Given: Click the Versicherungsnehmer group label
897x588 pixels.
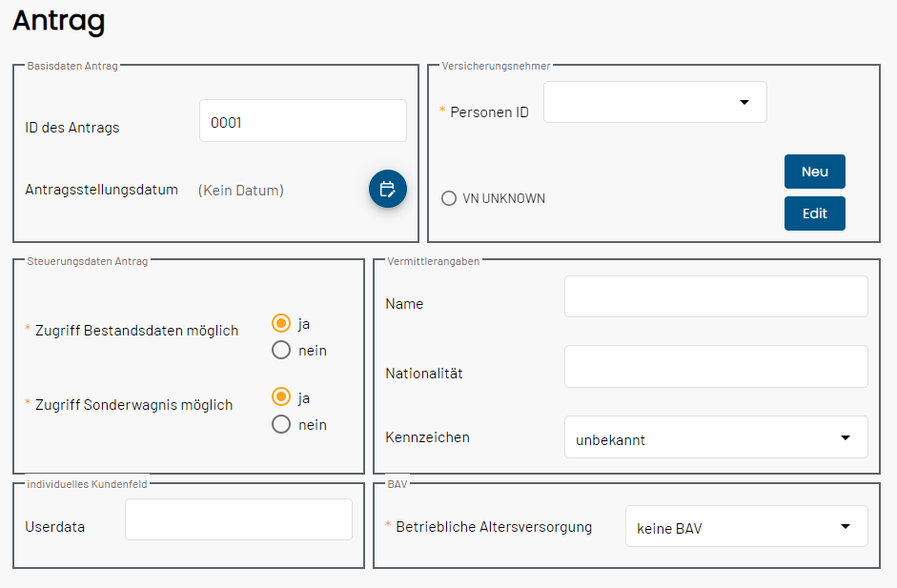Looking at the screenshot, I should (496, 66).
